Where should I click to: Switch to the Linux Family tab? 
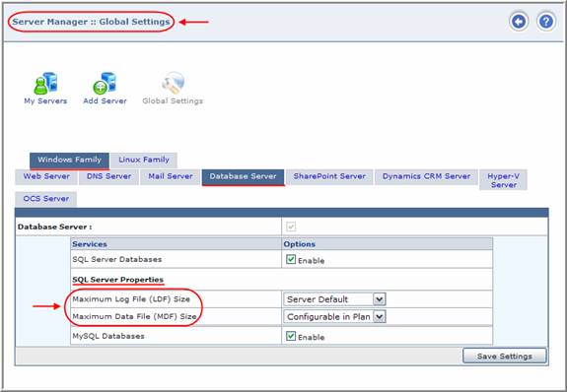[144, 161]
